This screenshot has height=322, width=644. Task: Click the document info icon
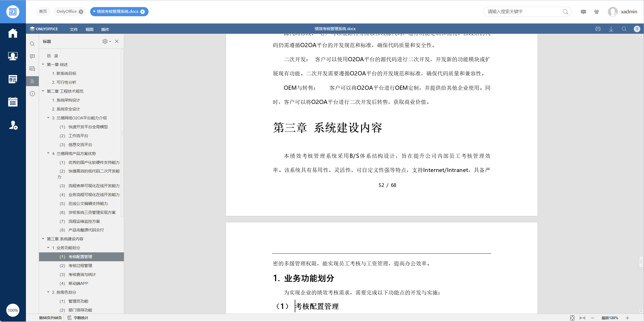(x=32, y=93)
